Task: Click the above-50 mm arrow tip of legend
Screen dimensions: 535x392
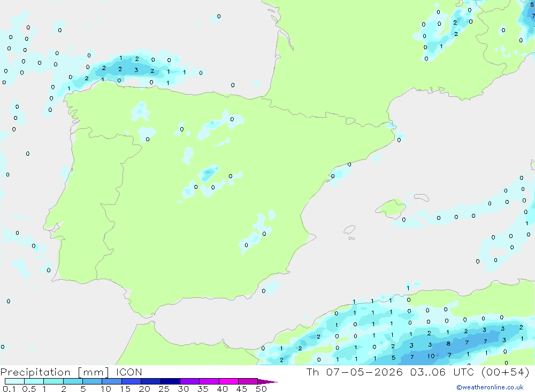Action: tap(267, 382)
